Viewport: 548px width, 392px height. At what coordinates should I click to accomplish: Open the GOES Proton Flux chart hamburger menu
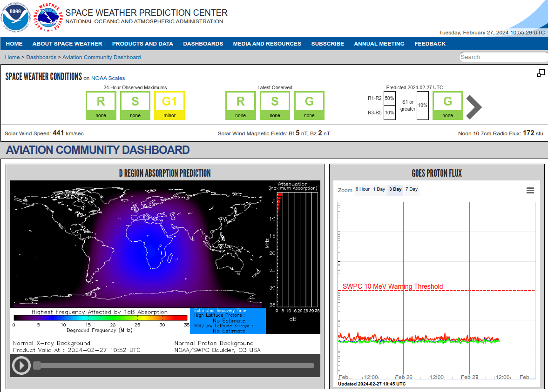click(x=530, y=190)
